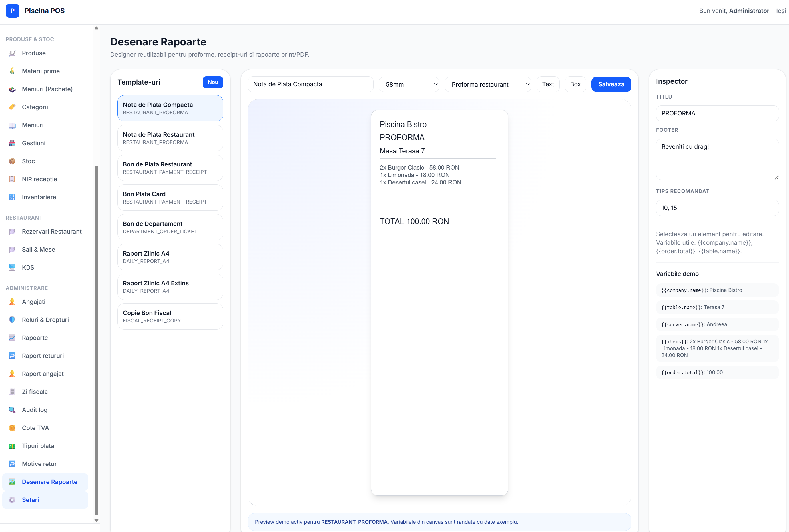Open the 58mm paper size dropdown
Viewport: 789px width, 532px height.
pyautogui.click(x=409, y=84)
